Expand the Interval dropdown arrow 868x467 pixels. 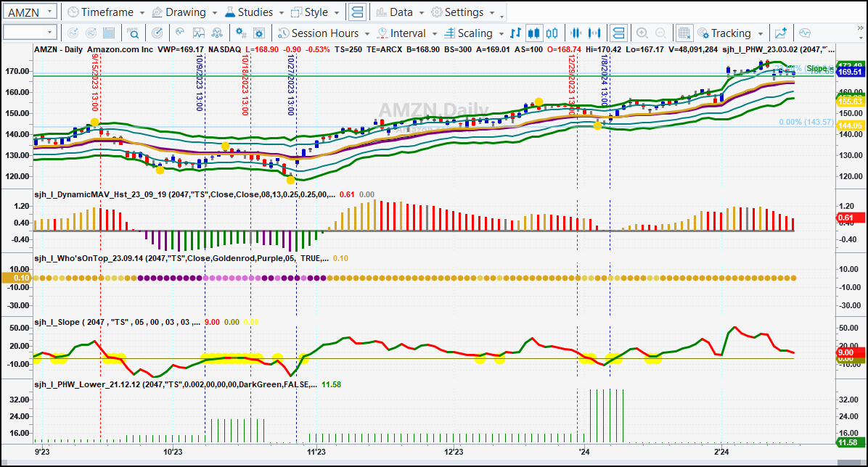pyautogui.click(x=434, y=34)
